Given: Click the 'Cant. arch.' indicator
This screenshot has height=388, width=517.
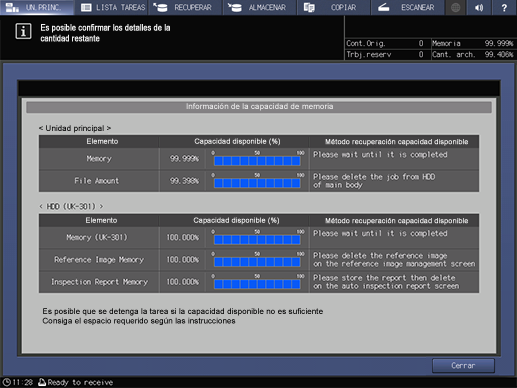Looking at the screenshot, I should coord(472,54).
